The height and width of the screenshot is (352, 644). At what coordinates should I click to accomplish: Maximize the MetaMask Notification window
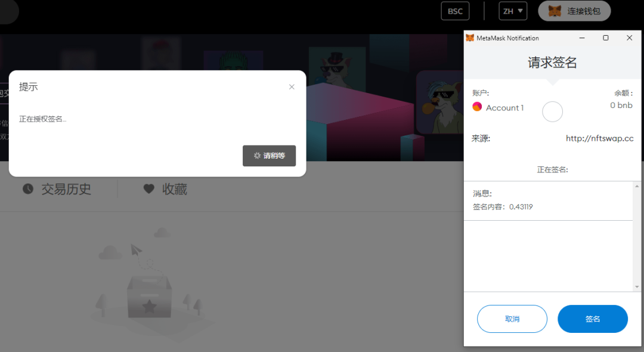point(606,38)
